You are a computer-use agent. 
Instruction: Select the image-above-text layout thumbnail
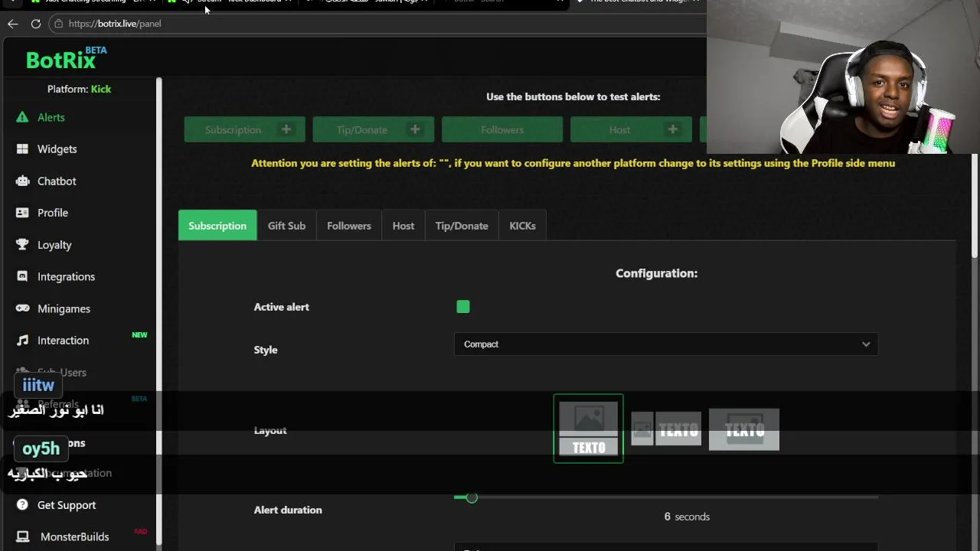click(589, 429)
